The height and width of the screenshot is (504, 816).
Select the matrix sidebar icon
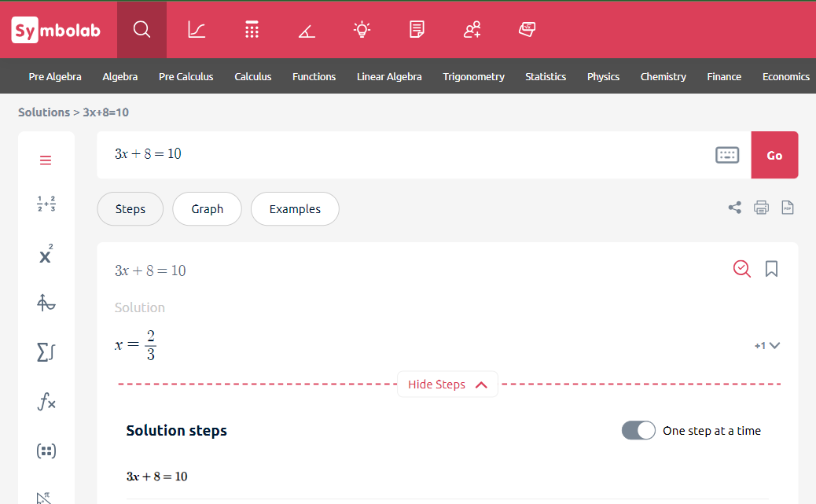click(x=46, y=451)
